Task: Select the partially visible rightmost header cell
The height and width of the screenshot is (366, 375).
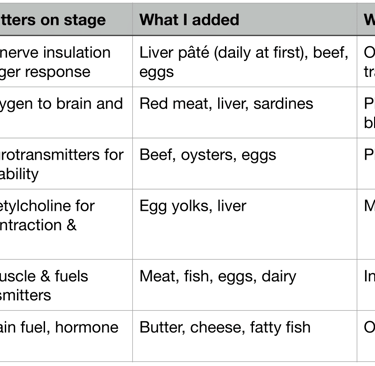Action: tap(366, 19)
